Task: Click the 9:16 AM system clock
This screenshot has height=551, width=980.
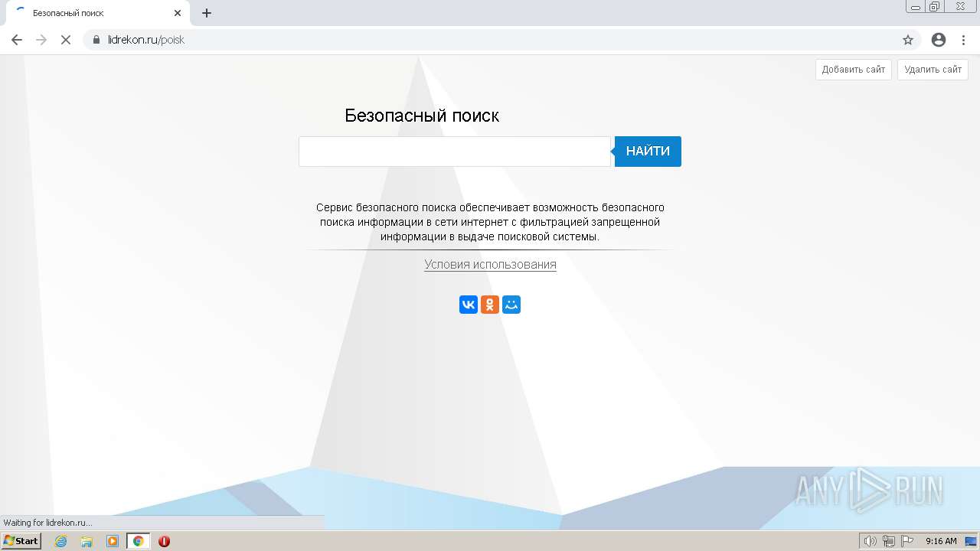Action: tap(941, 541)
